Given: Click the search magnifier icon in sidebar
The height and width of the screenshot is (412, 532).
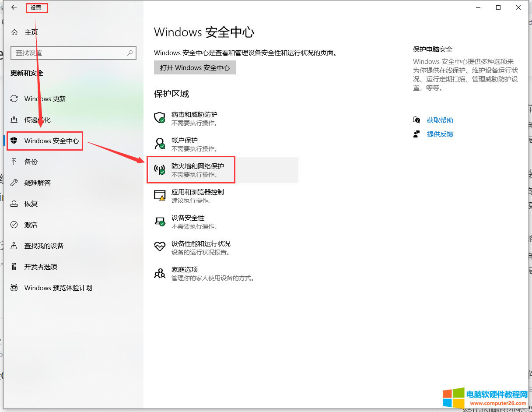Looking at the screenshot, I should 130,53.
